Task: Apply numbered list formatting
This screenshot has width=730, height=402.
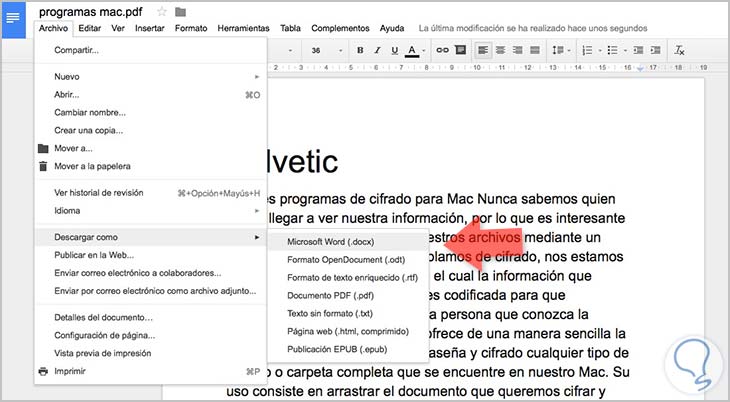Action: pos(588,50)
